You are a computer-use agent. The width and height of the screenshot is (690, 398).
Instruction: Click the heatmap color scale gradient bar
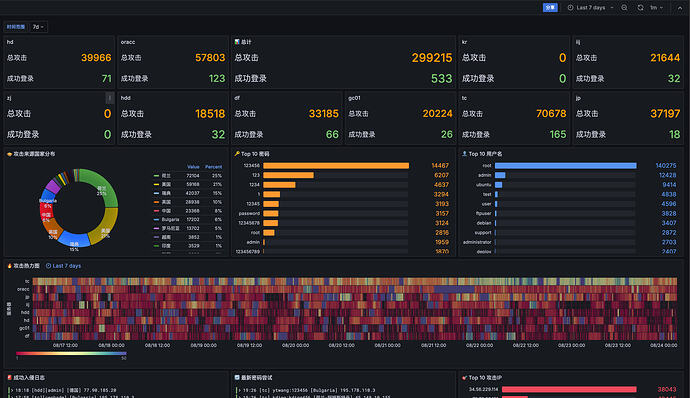tap(71, 353)
